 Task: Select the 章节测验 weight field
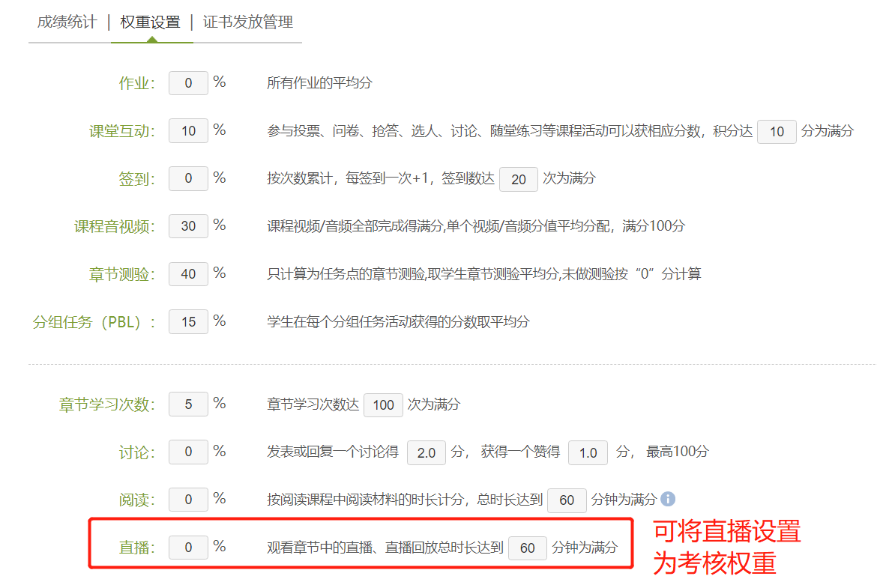coord(188,274)
